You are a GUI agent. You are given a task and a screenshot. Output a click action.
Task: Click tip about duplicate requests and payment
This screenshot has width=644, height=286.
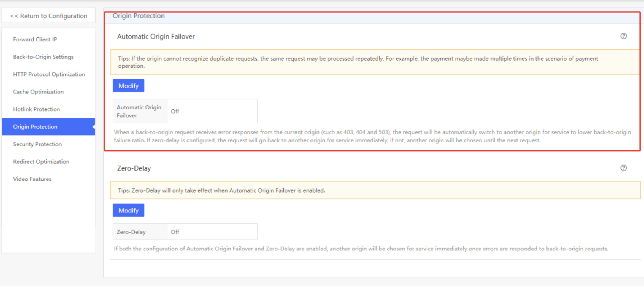(x=375, y=62)
